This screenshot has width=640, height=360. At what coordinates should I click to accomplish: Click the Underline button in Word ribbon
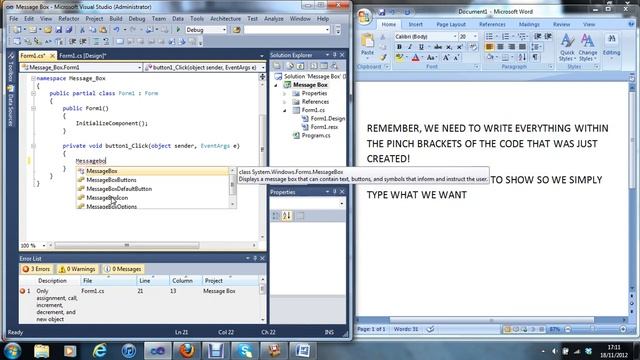(x=421, y=47)
